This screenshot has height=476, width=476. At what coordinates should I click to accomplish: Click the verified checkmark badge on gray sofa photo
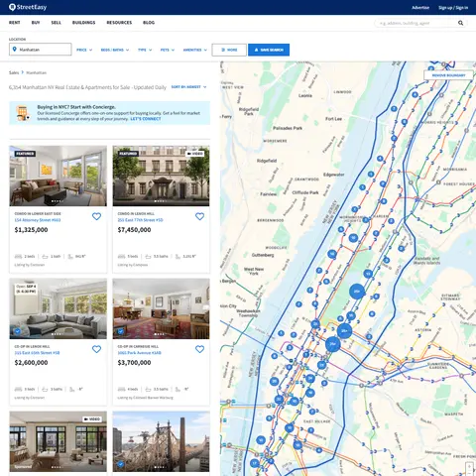(18, 331)
